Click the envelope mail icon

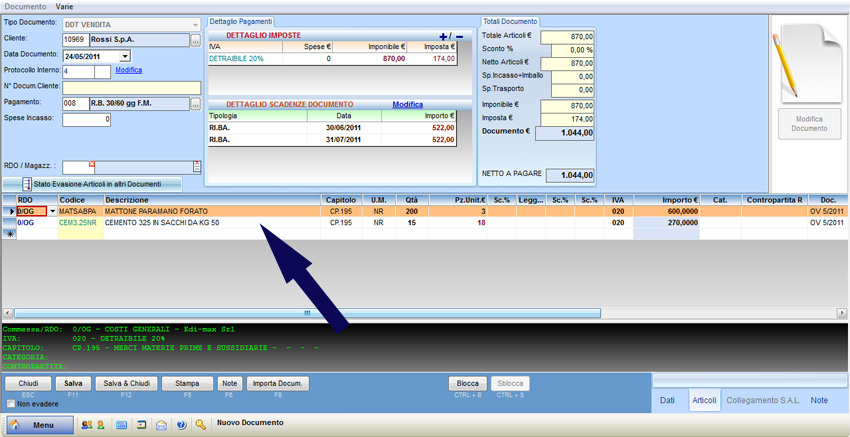coord(161,425)
